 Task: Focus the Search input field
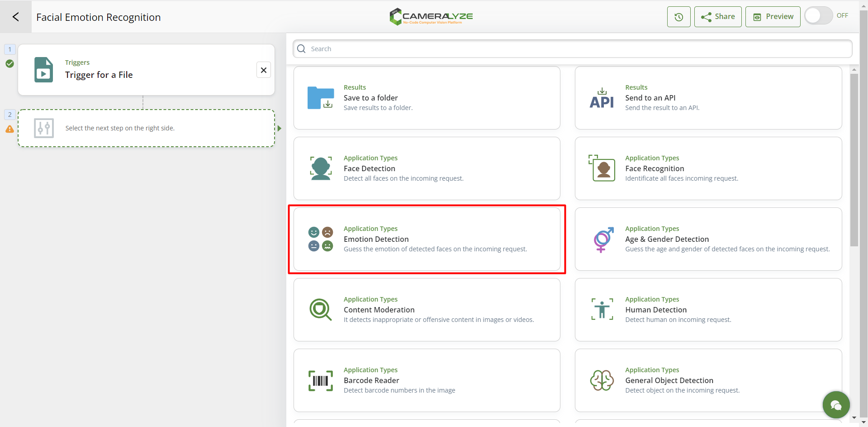tap(572, 49)
